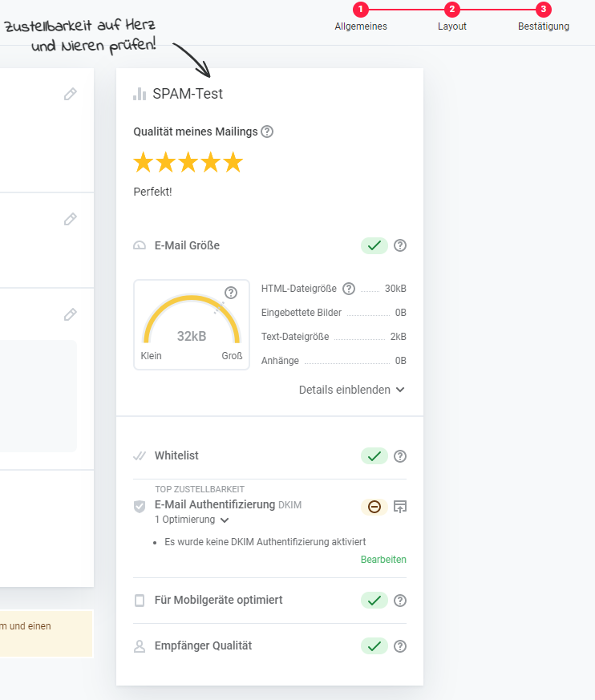
Task: Open help icon in Whitelist row
Action: point(400,456)
